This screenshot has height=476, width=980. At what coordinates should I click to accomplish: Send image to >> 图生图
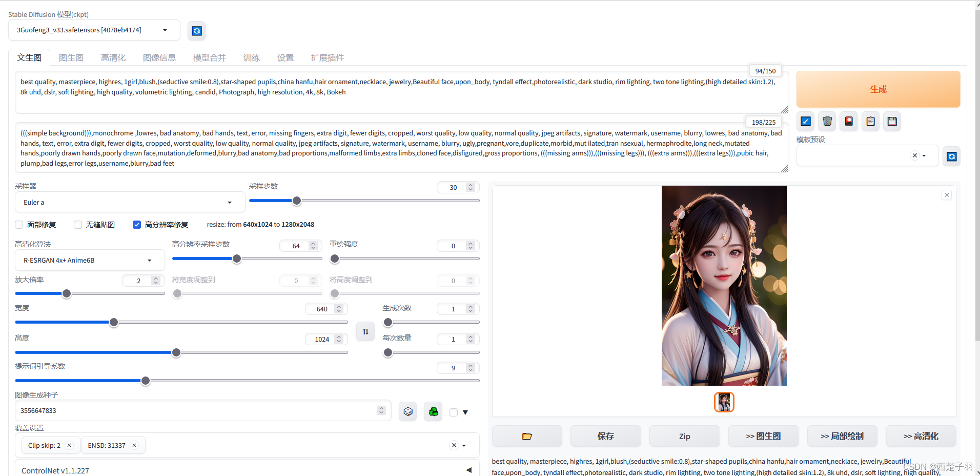click(x=763, y=436)
